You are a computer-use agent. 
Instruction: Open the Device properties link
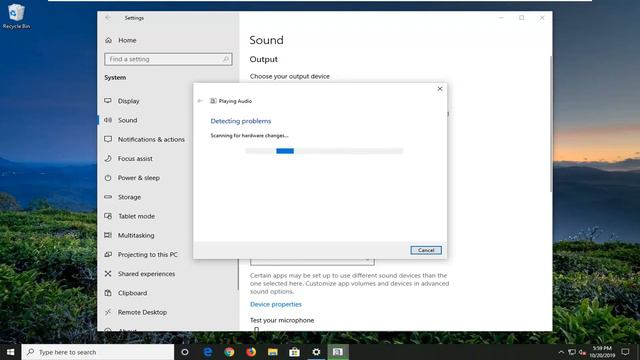[x=276, y=304]
